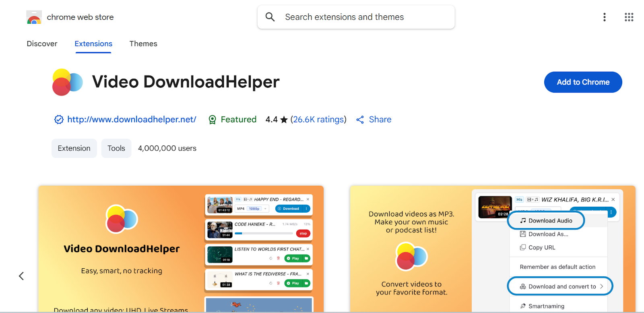Click the Video DownloadHelper logo icon
The width and height of the screenshot is (644, 313).
pyautogui.click(x=67, y=82)
